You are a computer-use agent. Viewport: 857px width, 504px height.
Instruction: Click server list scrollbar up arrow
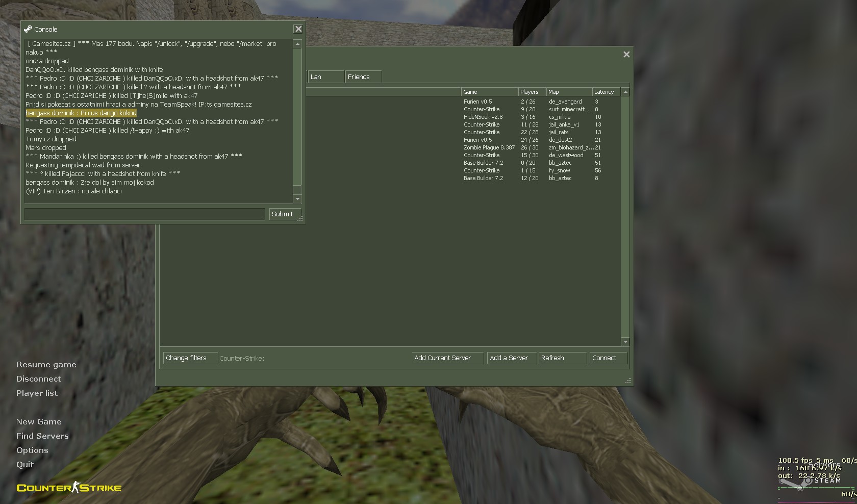[x=625, y=92]
